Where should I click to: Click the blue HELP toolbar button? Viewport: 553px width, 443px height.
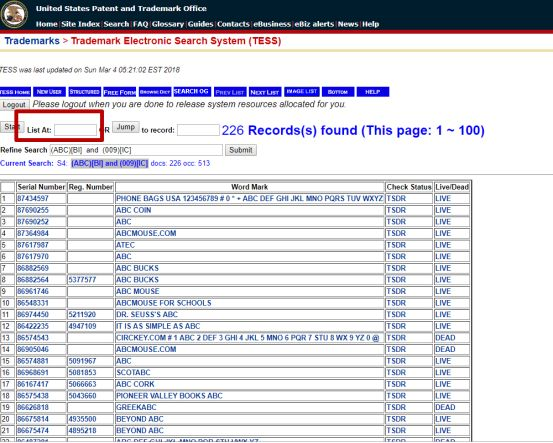373,92
